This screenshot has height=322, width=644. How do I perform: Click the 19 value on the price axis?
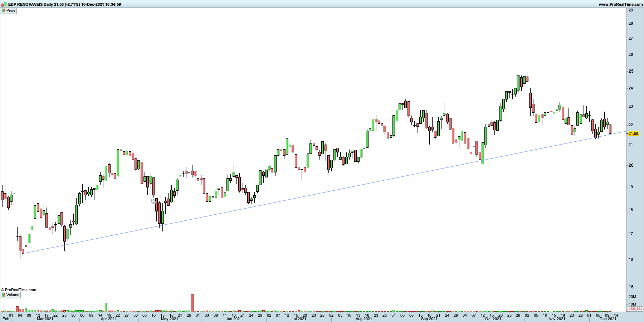[x=631, y=187]
